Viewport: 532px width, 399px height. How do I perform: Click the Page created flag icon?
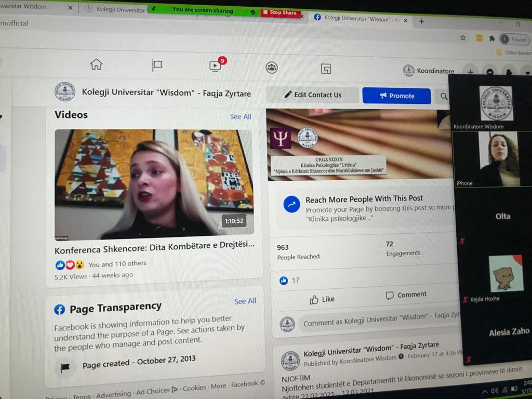click(x=65, y=367)
